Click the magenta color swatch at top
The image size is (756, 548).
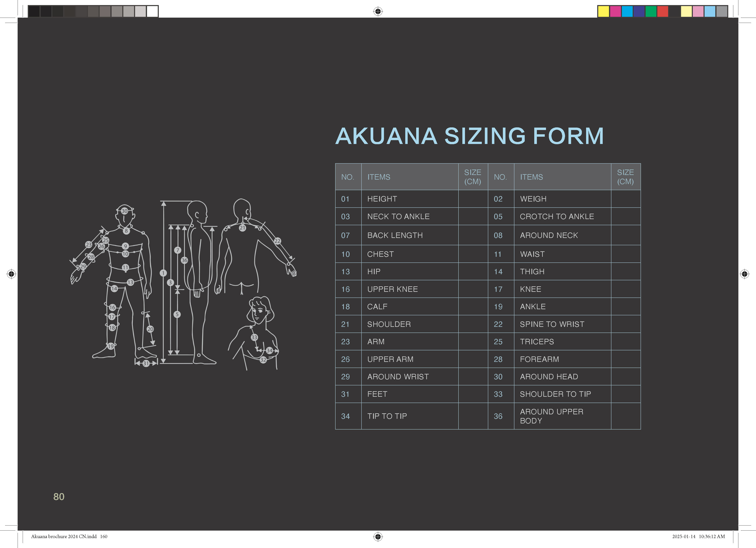pos(615,11)
